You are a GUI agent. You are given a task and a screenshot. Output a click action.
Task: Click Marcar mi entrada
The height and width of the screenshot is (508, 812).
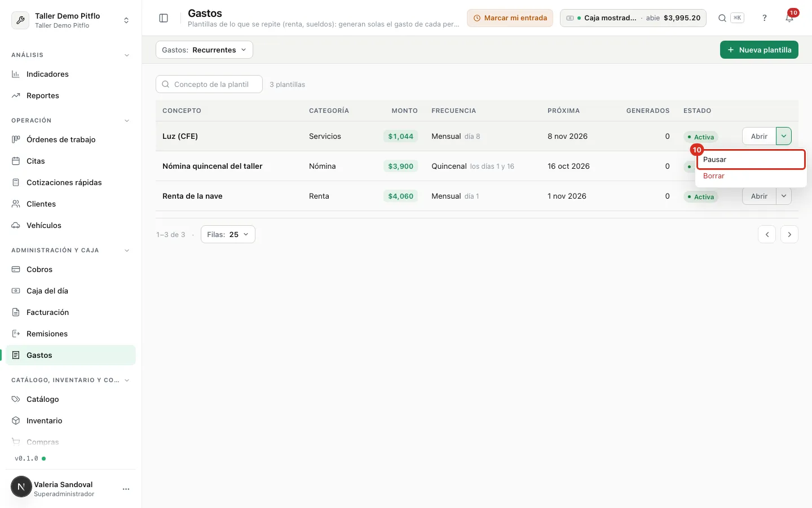tap(510, 18)
